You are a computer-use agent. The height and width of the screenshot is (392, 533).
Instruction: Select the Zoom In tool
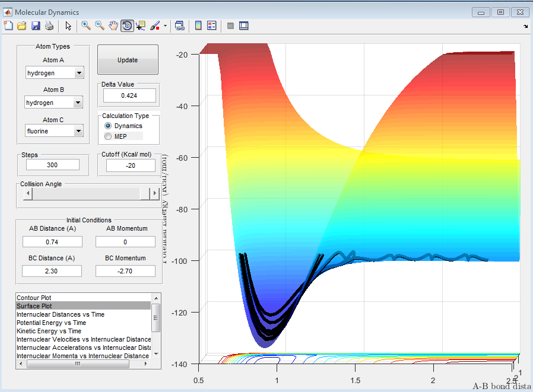(86, 26)
